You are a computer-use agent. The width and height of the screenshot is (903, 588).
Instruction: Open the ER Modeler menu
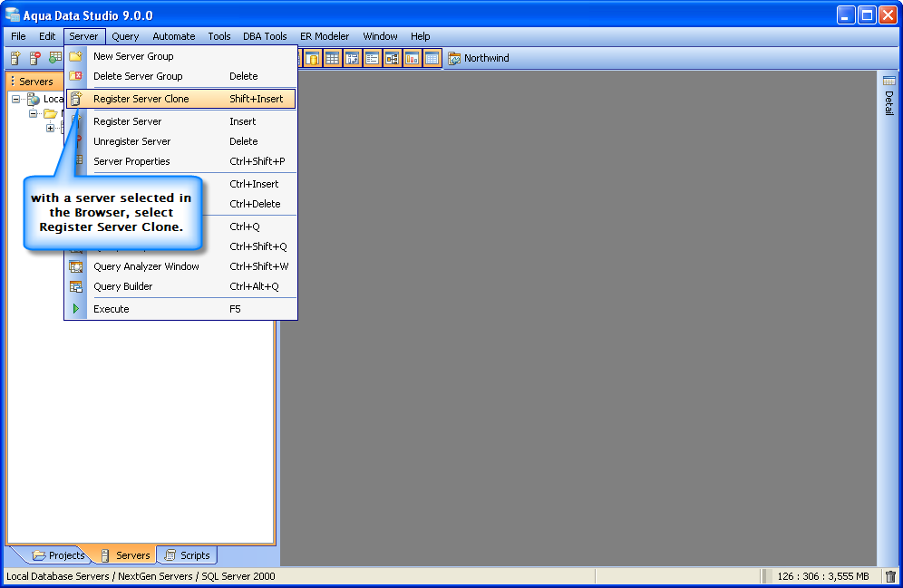click(x=325, y=36)
